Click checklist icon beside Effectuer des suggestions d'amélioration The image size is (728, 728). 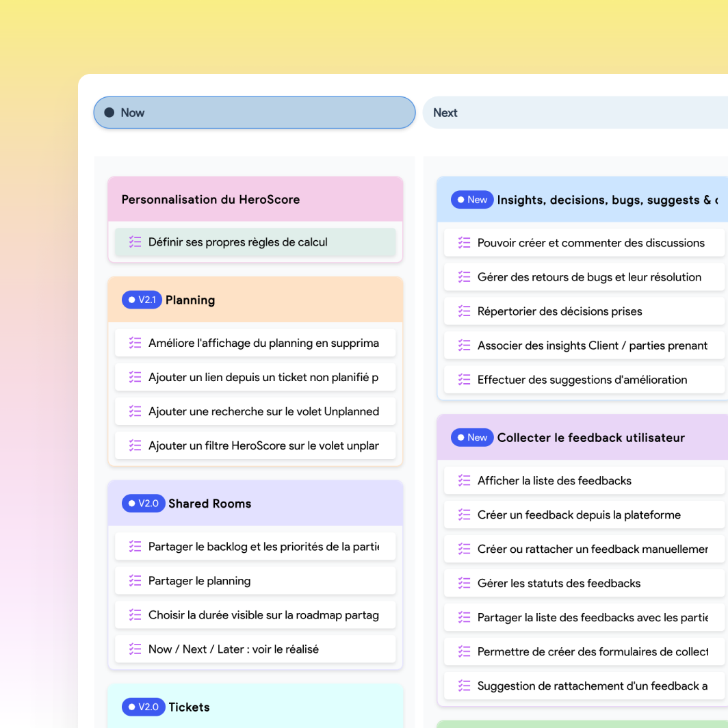(x=465, y=380)
